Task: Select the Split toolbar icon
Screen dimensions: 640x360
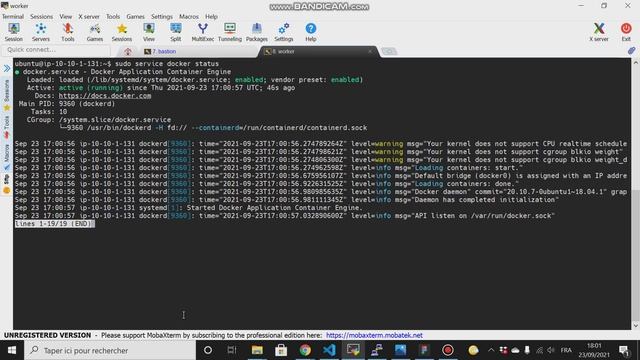Action: 176,32
